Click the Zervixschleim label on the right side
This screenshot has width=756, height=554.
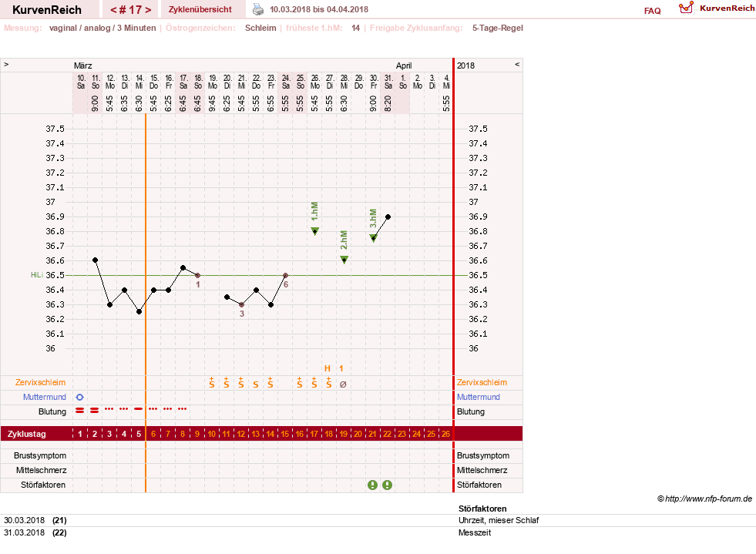coord(482,382)
